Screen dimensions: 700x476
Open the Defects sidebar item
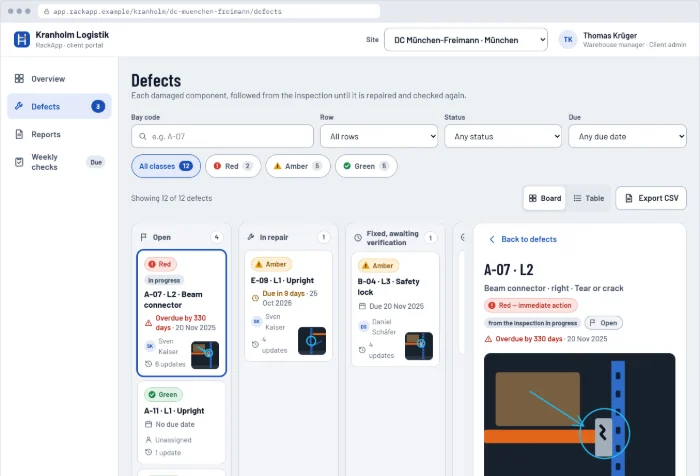(x=59, y=106)
